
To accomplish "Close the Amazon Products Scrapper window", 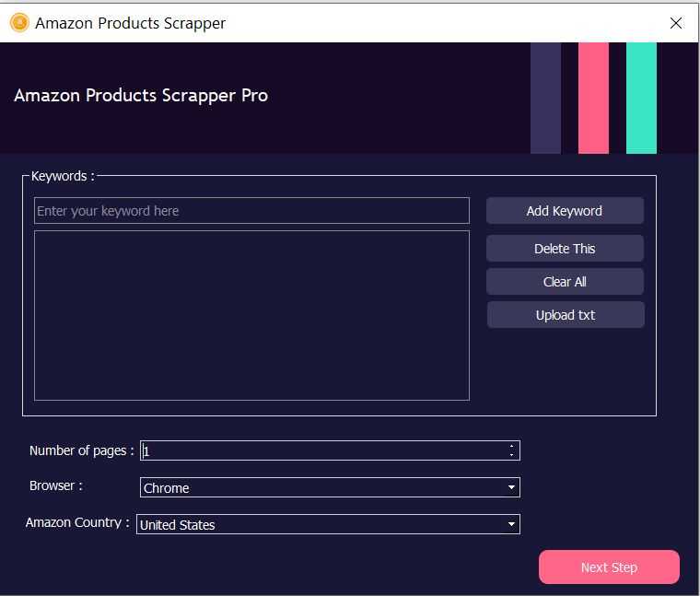I will (676, 23).
